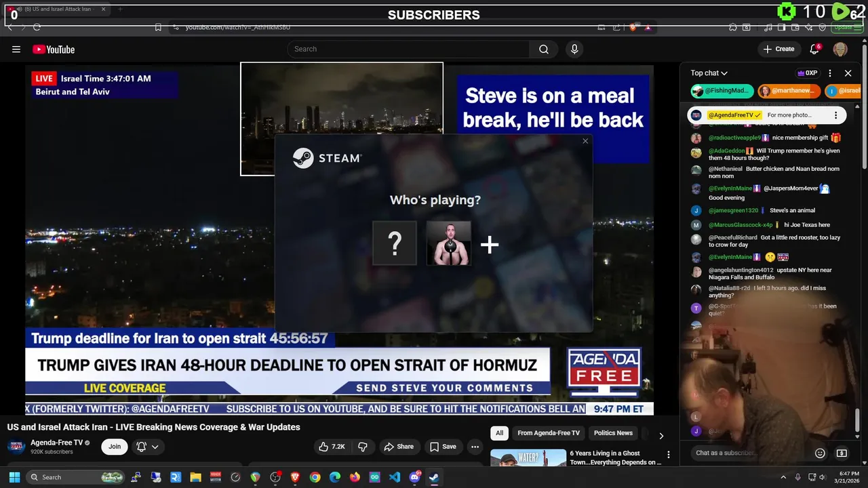
Task: Save the video to a playlist
Action: tap(443, 447)
